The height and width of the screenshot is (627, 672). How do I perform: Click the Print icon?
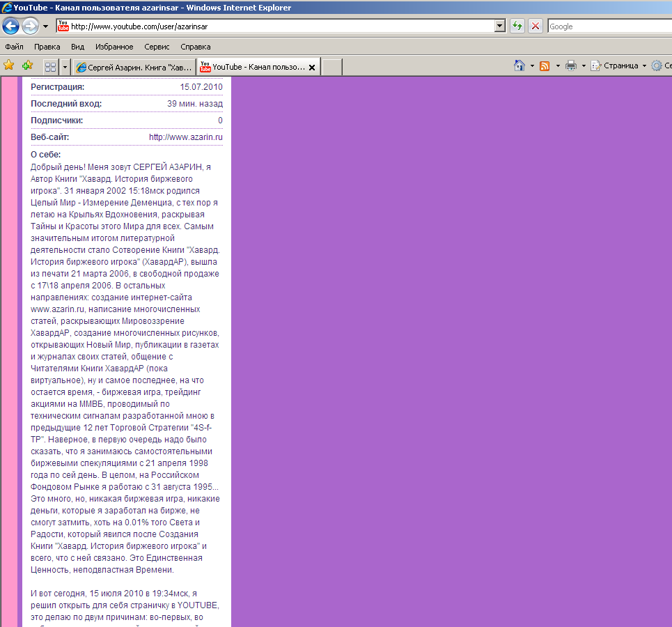[571, 65]
